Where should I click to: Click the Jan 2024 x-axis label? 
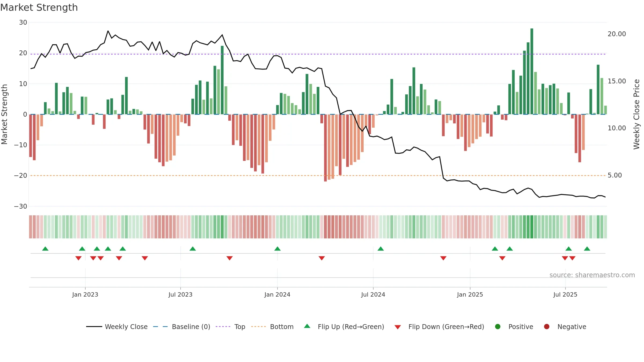tap(277, 295)
